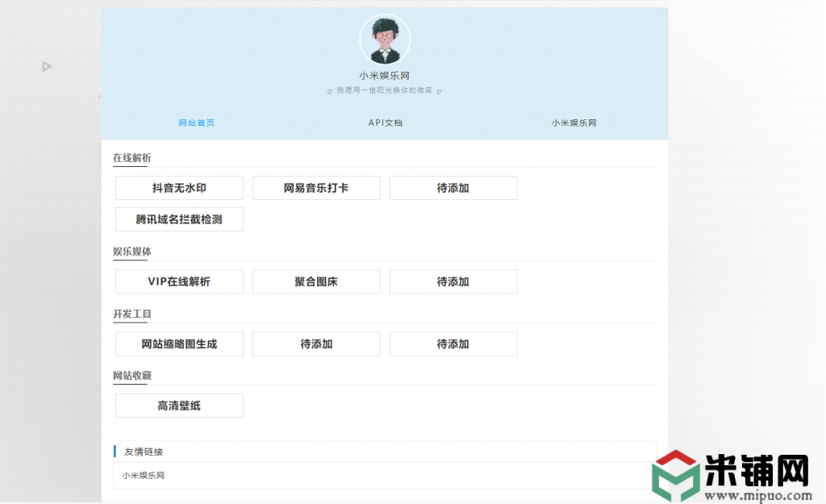Open the 高清壁纸 bookmark
Viewport: 826px width, 504px height.
[x=179, y=406]
